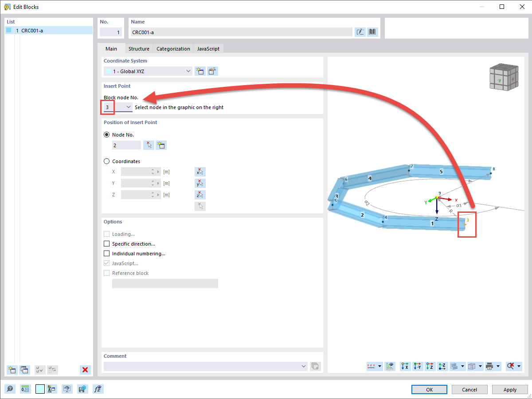Edit the selected coordinate system icon
Screen dimensions: 532x399
pos(213,71)
